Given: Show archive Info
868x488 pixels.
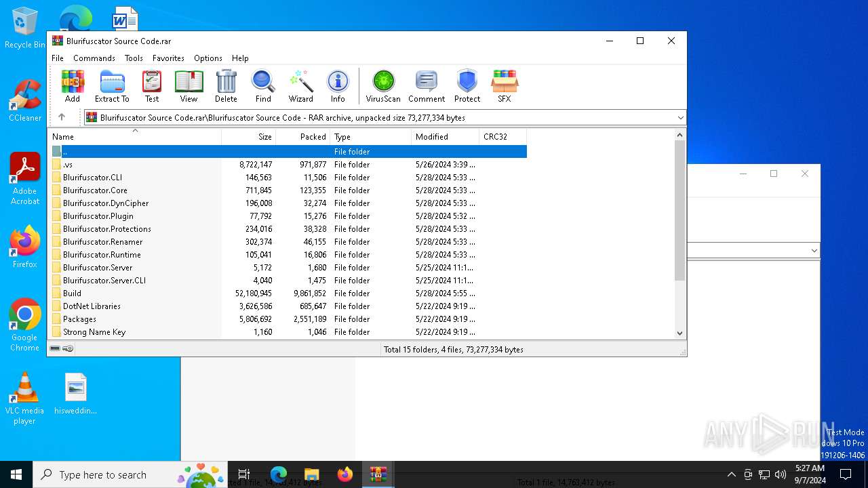Looking at the screenshot, I should pos(338,86).
